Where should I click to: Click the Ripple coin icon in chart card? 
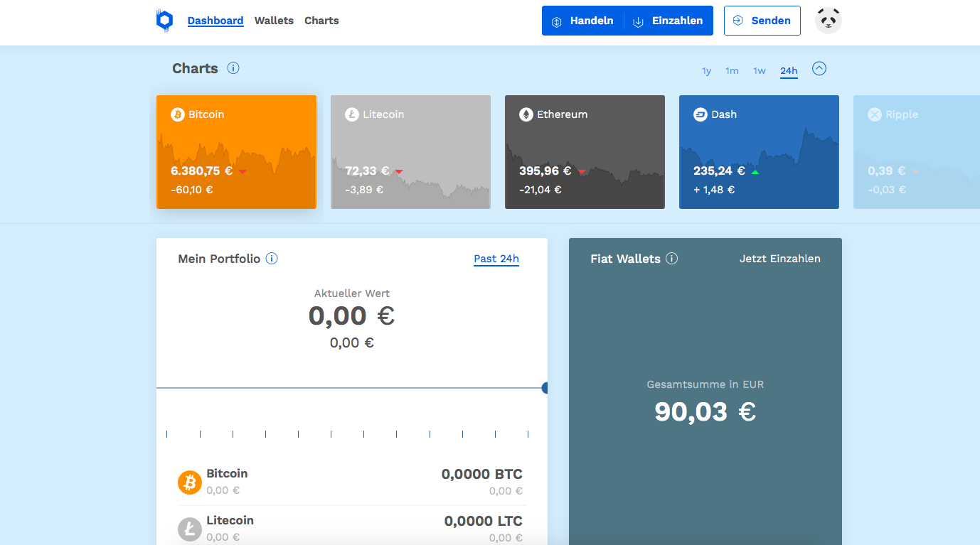tap(875, 114)
